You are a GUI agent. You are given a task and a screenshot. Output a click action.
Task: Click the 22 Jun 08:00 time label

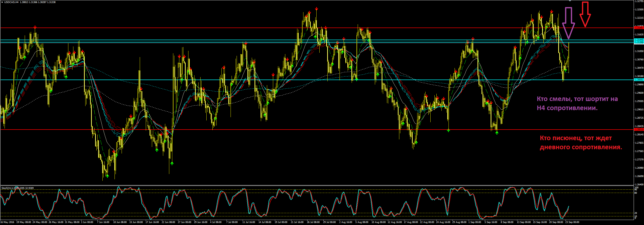pyautogui.click(x=168, y=222)
